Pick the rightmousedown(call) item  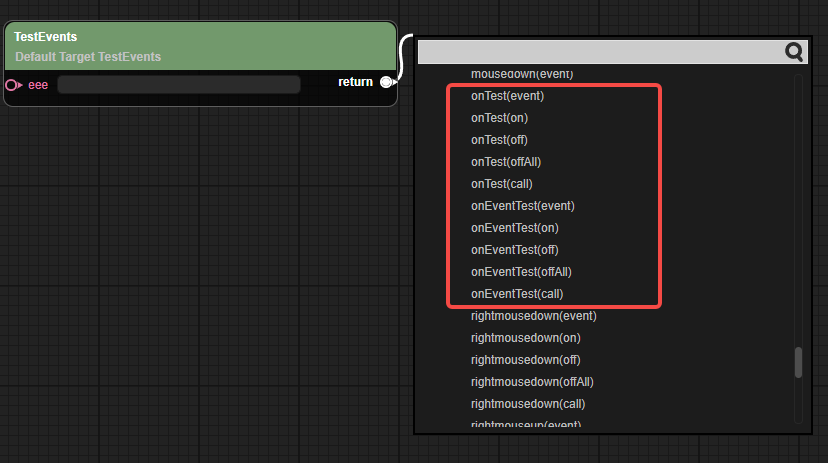(528, 404)
